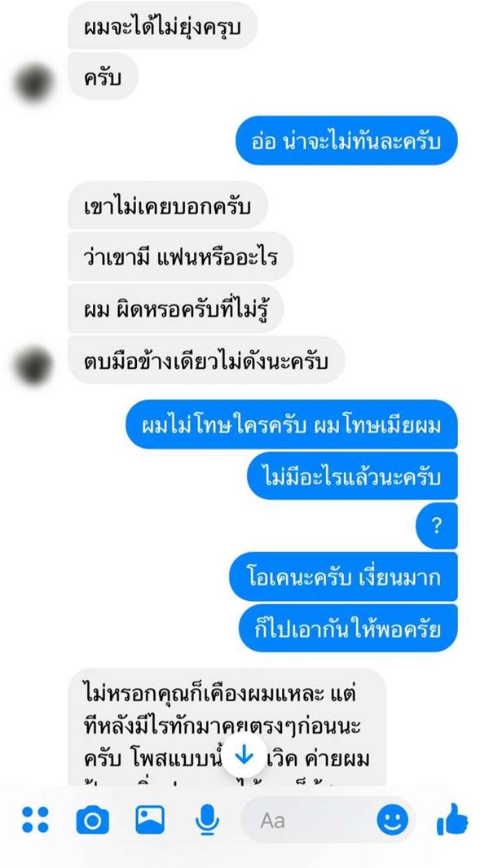The height and width of the screenshot is (868, 489).
Task: Tap message อ่อ น่าจะไม่ทันละครับ
Action: 346,141
